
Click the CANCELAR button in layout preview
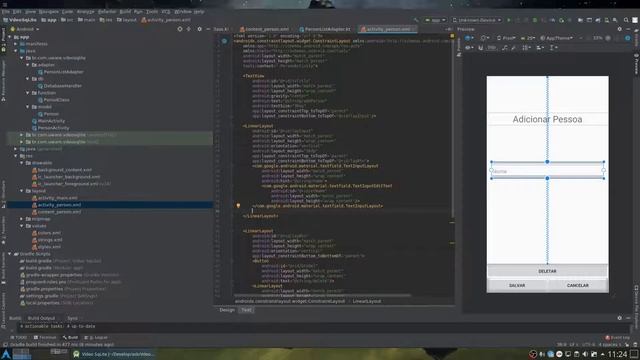pos(578,285)
